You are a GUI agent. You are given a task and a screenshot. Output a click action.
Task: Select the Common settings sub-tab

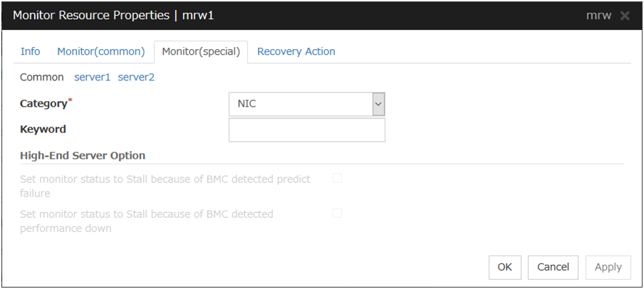tap(41, 77)
